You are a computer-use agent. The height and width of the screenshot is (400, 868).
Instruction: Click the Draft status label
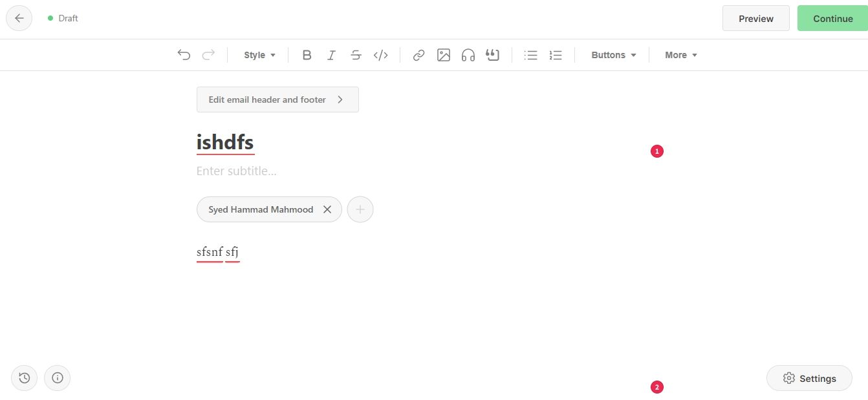coord(68,18)
